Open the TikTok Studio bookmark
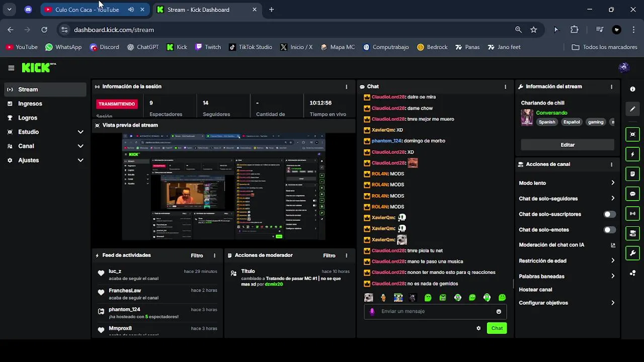The image size is (644, 362). (250, 47)
